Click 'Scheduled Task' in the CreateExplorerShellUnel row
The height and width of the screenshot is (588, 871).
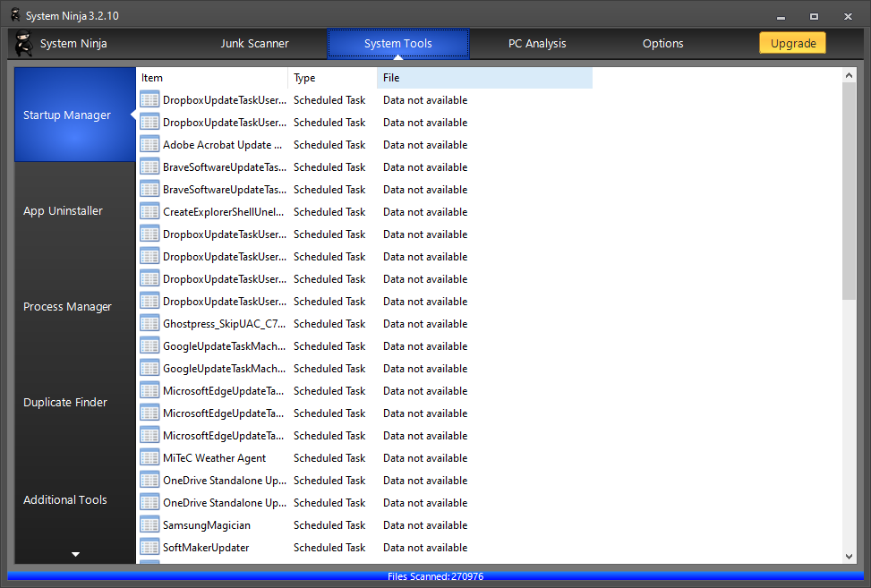tap(329, 212)
